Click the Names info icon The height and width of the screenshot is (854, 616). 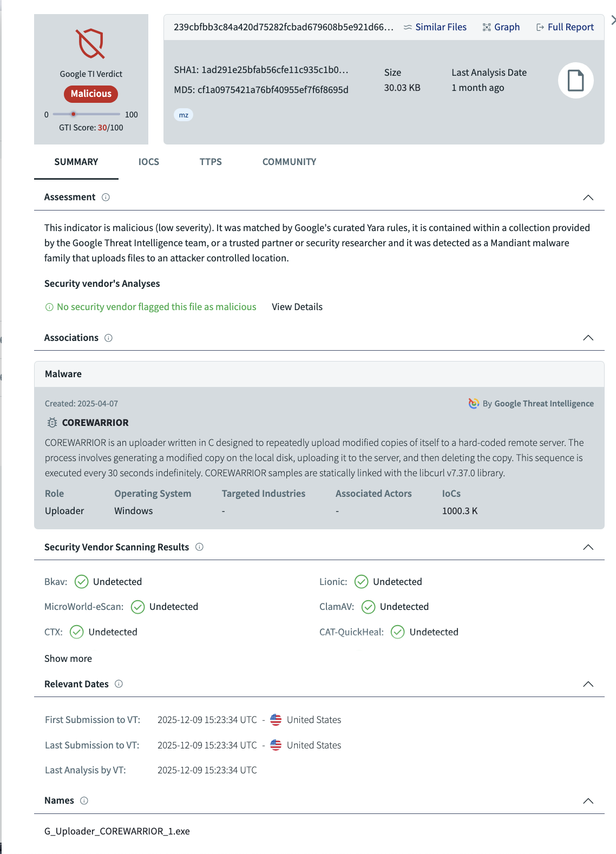[x=84, y=800]
